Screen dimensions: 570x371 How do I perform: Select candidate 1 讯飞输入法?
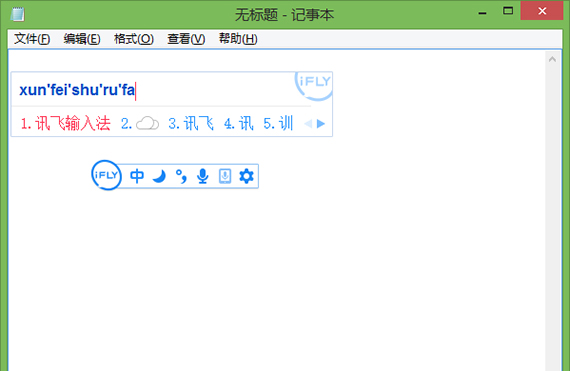tap(65, 124)
